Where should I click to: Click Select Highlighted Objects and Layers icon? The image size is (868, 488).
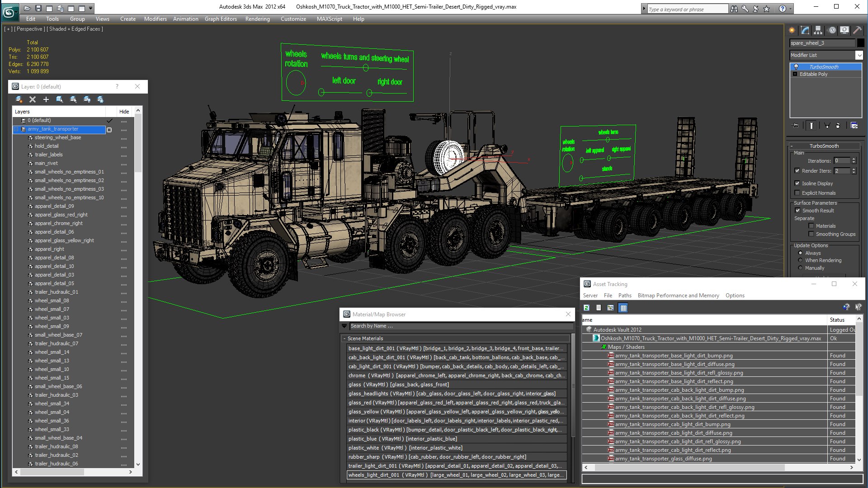(60, 99)
